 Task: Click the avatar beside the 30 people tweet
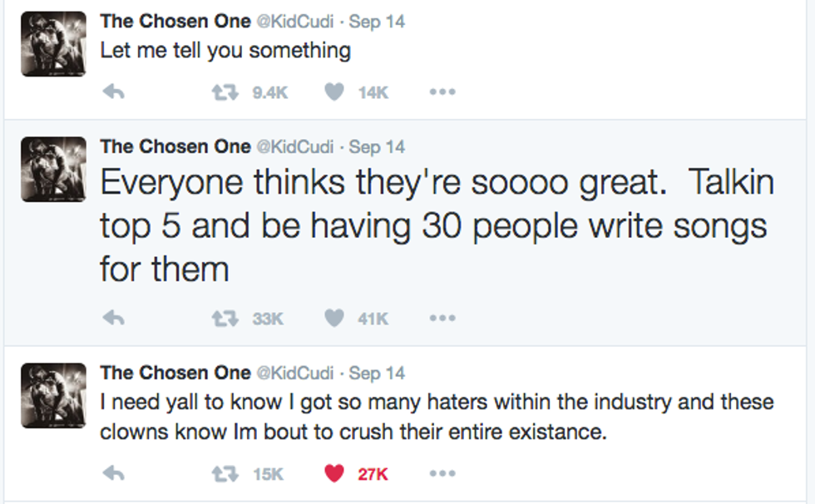click(x=53, y=169)
